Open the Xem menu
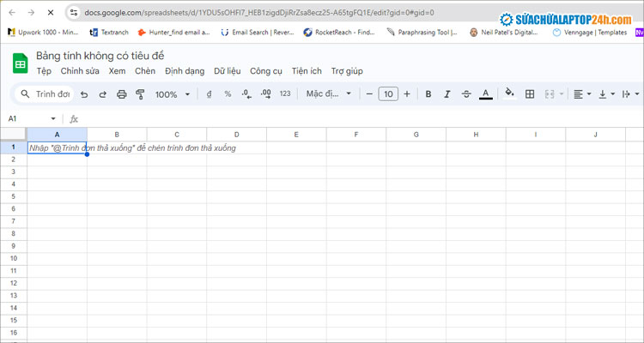The height and width of the screenshot is (343, 644). [117, 71]
